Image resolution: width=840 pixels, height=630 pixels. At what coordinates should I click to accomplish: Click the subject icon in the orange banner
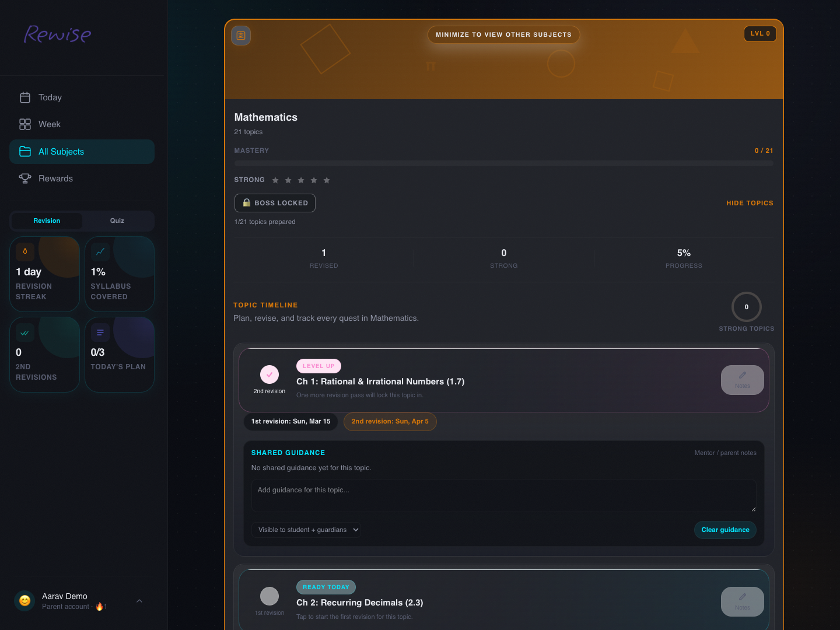[241, 36]
